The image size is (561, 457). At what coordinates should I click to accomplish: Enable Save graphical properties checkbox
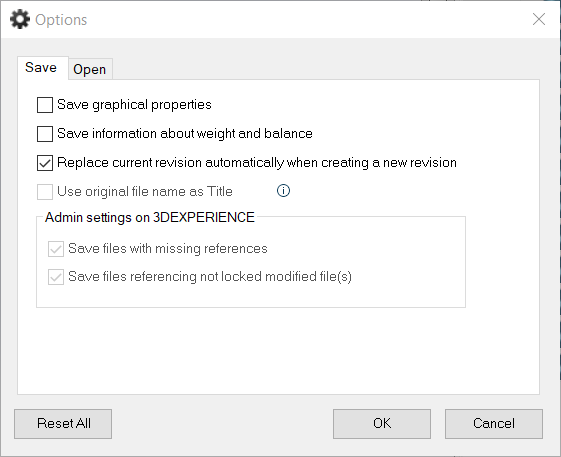click(45, 105)
